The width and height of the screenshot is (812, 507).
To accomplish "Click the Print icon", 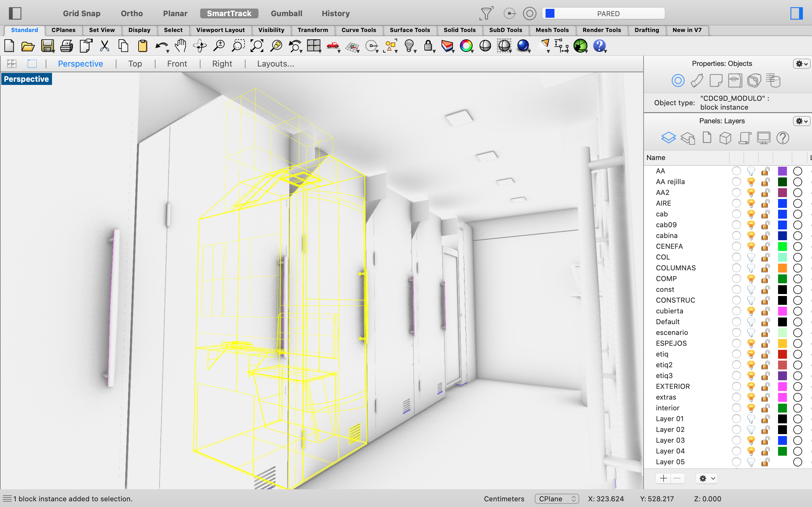I will click(x=66, y=46).
